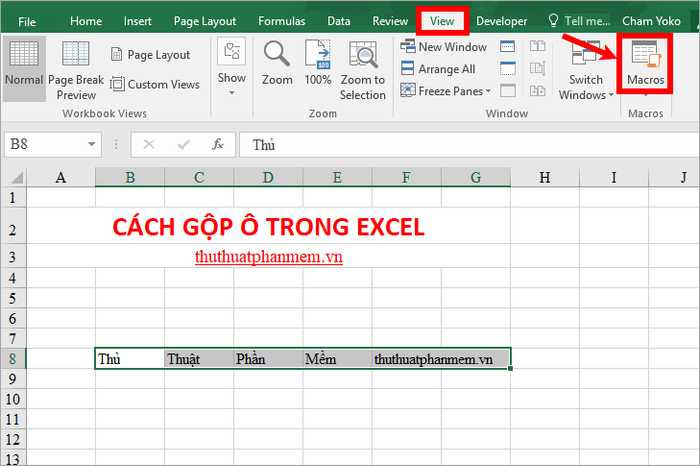Open Macros button
The width and height of the screenshot is (700, 466).
[646, 62]
